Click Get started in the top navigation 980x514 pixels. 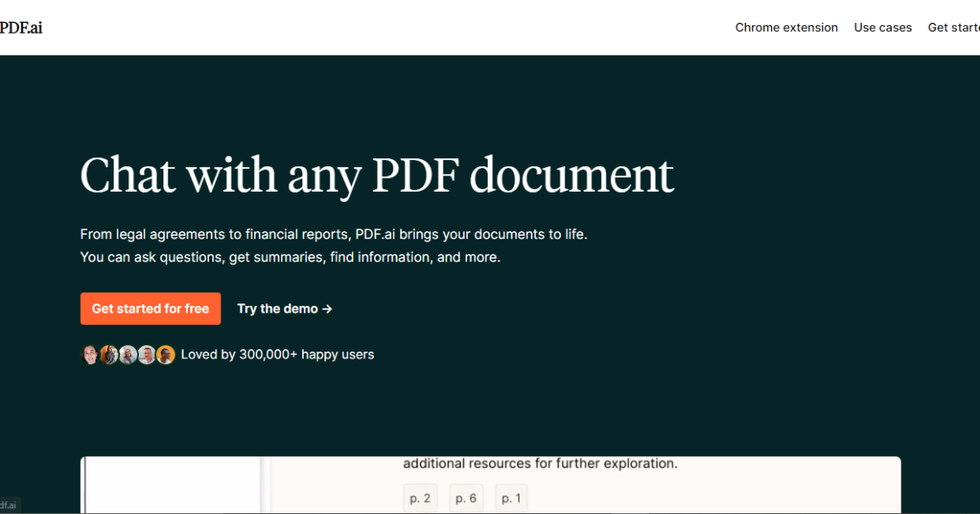(954, 28)
